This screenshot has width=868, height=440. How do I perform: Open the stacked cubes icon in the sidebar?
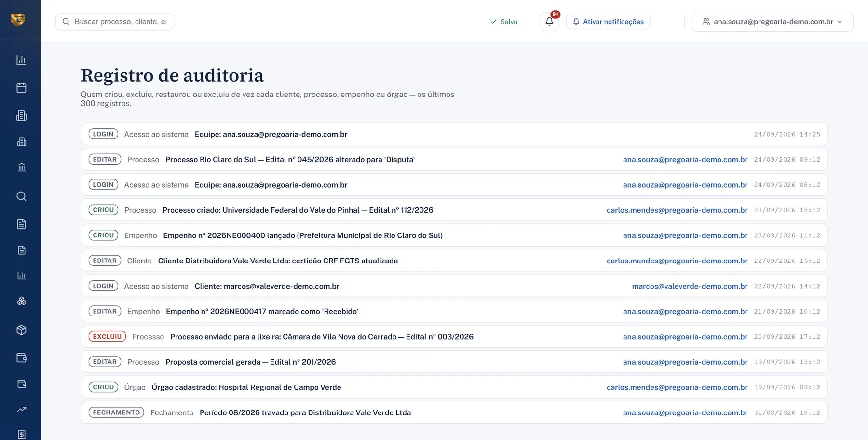(21, 301)
